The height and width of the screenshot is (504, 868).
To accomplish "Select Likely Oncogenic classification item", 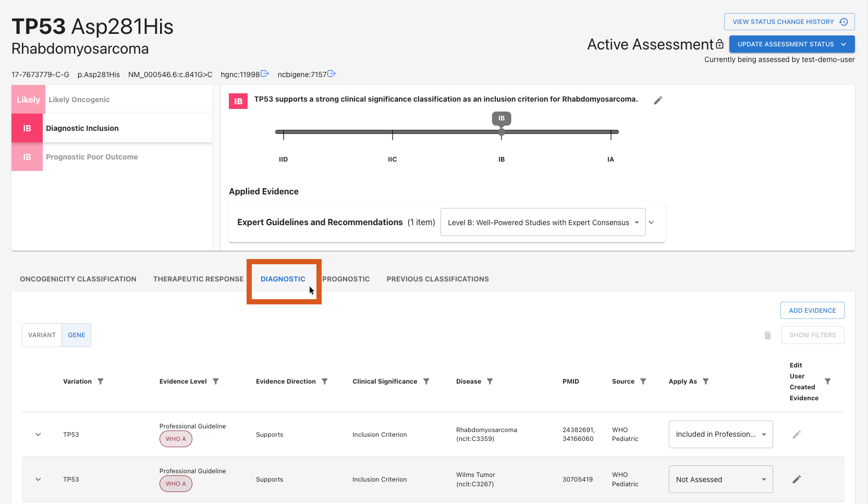I will [112, 100].
